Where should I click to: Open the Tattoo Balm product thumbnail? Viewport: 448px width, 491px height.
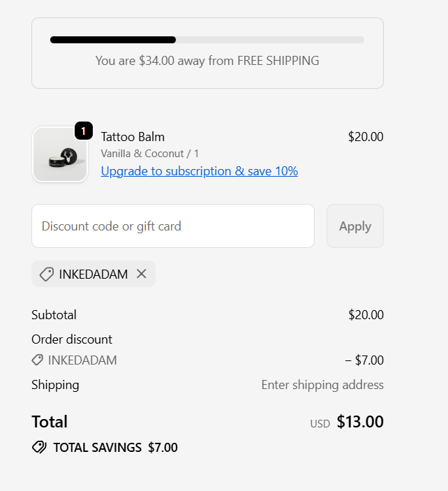(x=59, y=155)
